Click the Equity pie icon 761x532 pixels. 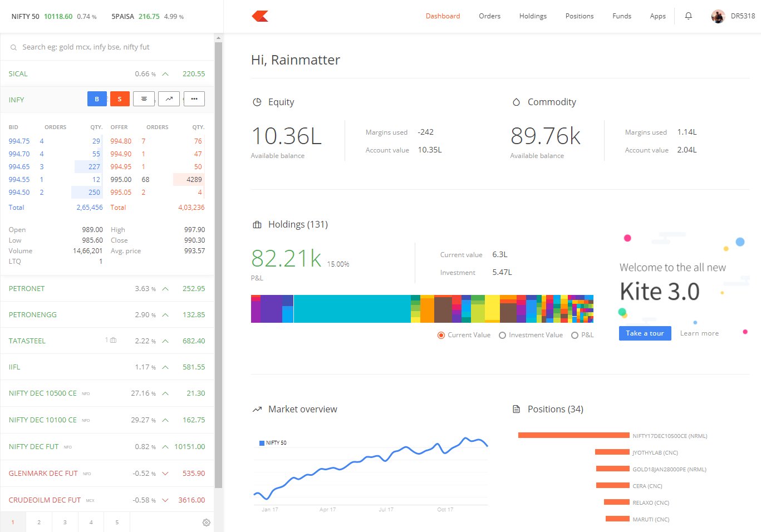point(257,102)
